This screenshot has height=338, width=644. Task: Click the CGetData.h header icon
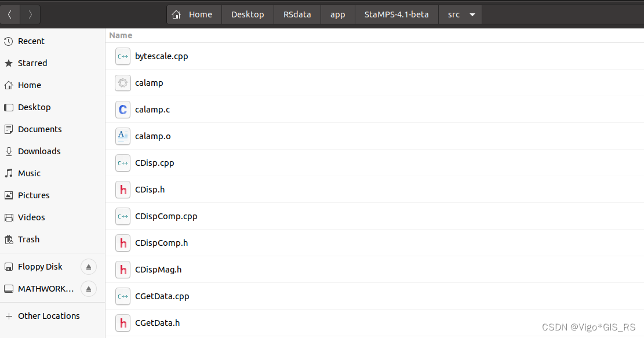coord(123,323)
